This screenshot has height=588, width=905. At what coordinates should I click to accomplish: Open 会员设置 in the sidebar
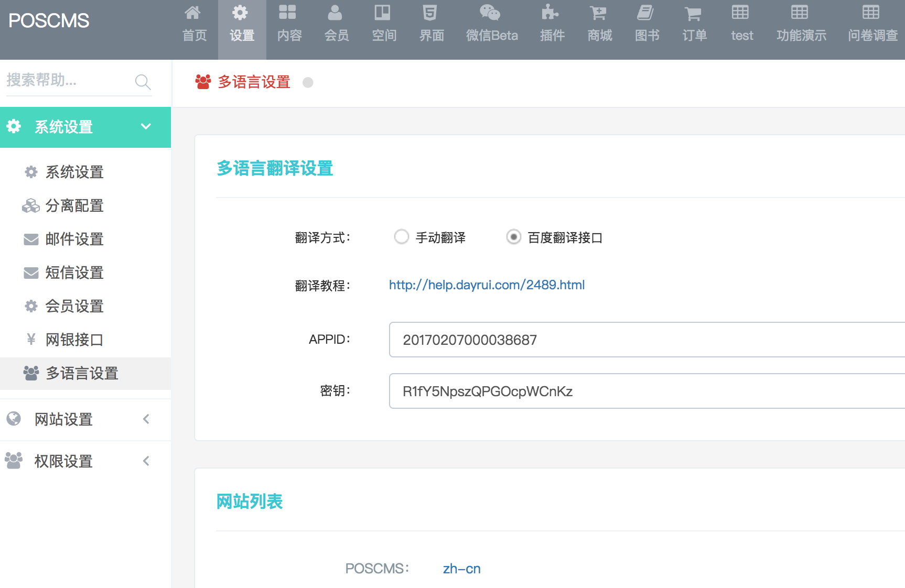click(74, 306)
